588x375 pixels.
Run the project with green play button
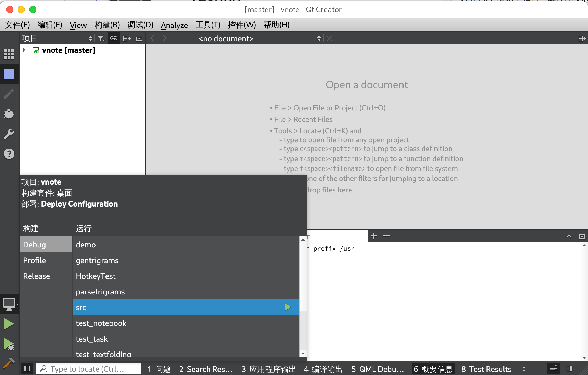9,324
